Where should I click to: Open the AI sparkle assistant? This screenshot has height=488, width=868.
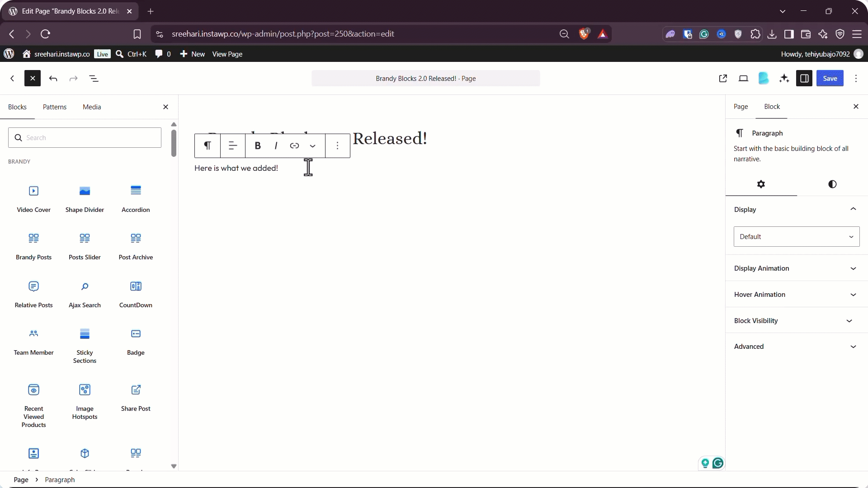pyautogui.click(x=784, y=79)
